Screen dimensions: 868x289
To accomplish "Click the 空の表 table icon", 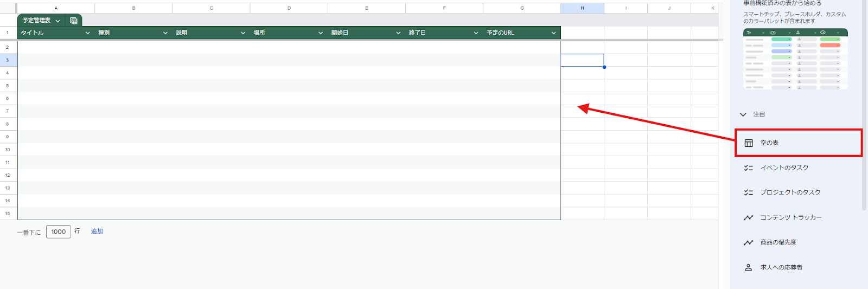I will coord(749,143).
